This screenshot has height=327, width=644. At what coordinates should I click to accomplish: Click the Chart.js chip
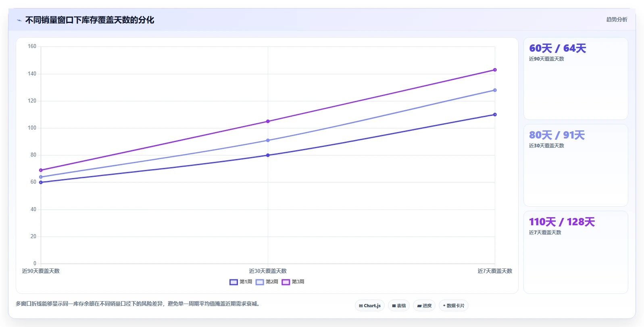coord(370,306)
